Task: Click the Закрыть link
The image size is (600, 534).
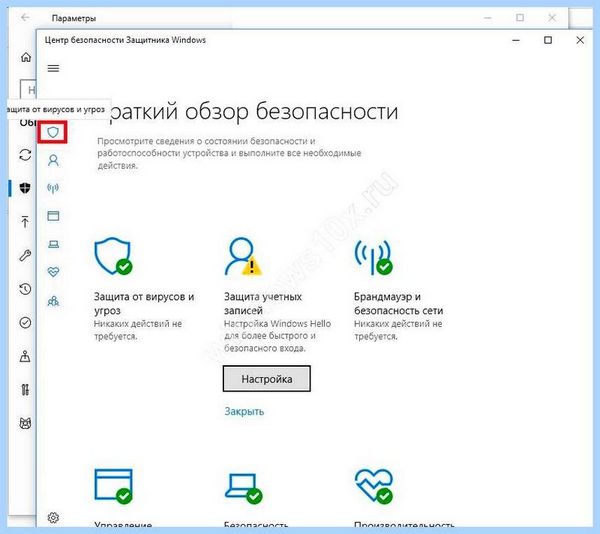Action: 244,411
